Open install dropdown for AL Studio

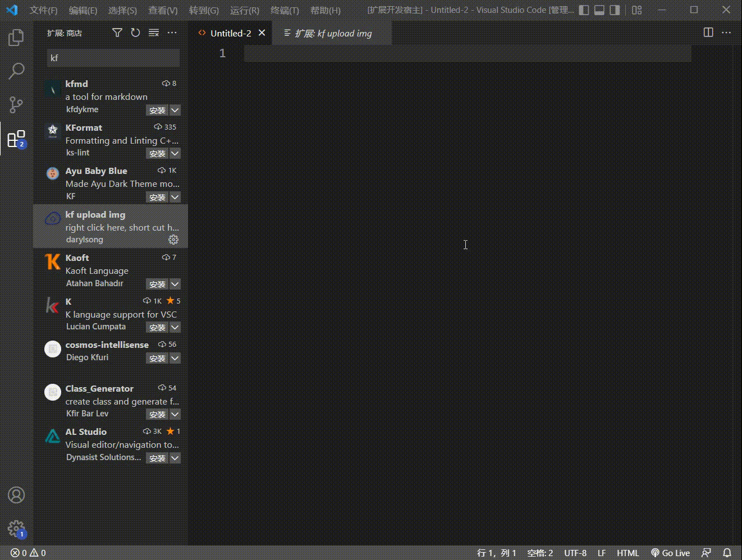coord(175,458)
